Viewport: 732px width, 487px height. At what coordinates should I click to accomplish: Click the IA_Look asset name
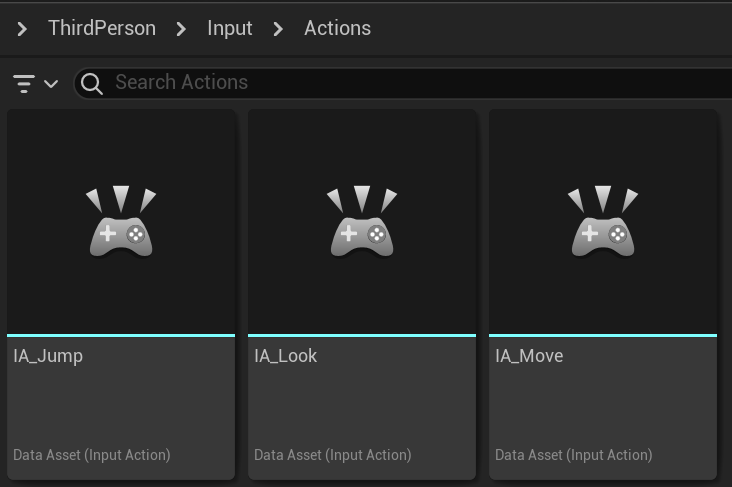(285, 356)
